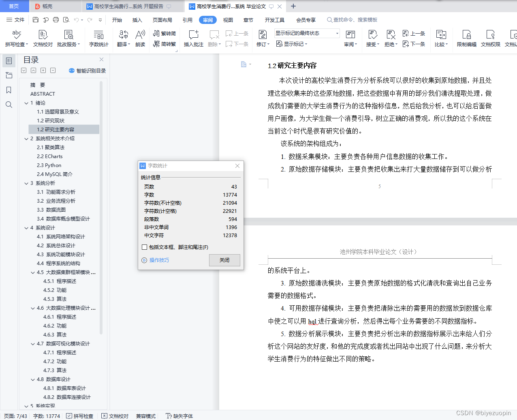The image size is (517, 420).
Task: Open a new tab with plus button
Action: (x=293, y=6)
